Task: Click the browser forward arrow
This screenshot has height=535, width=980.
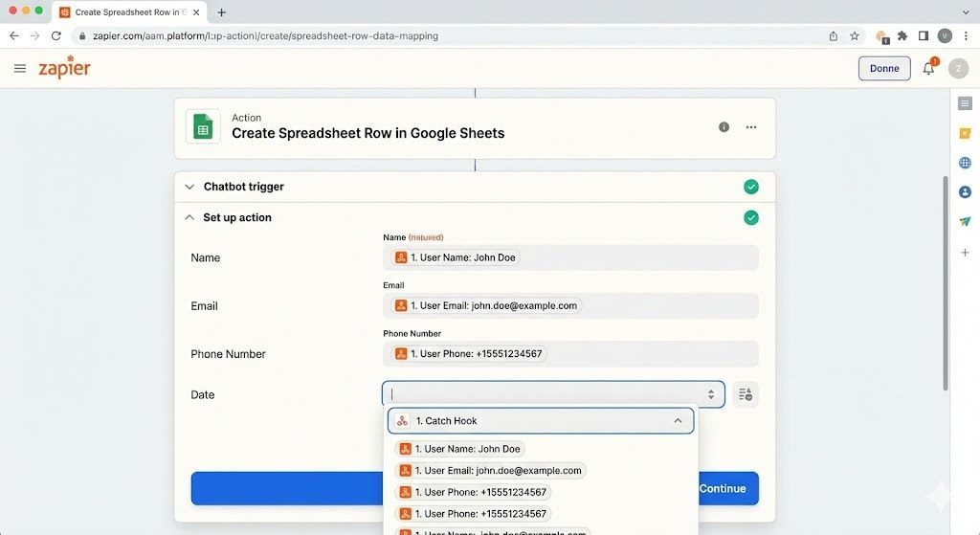Action: (35, 35)
